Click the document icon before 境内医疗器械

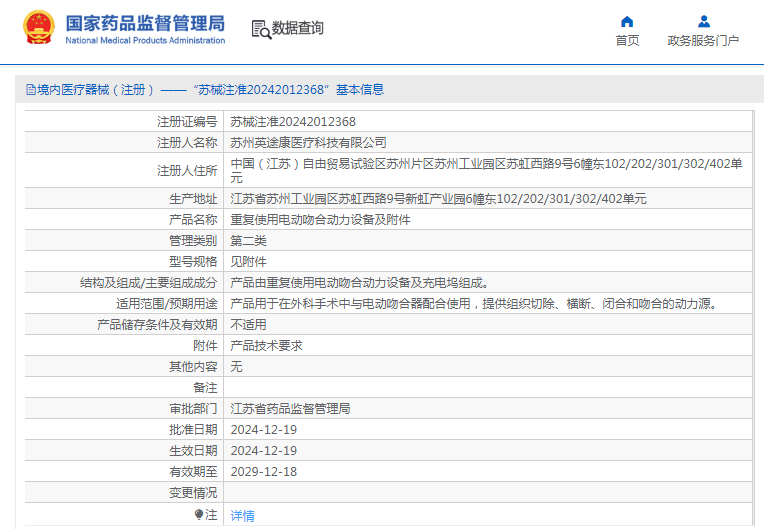31,90
